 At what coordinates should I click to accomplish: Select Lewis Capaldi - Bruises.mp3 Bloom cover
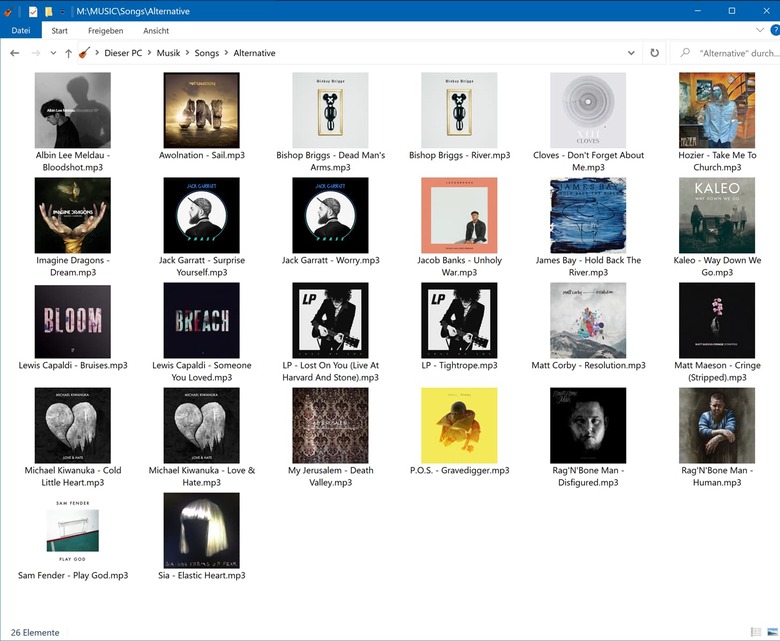click(73, 321)
